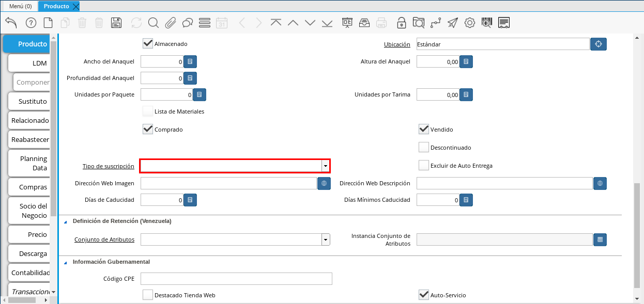Enable the Lista de Materiales checkbox
The width and height of the screenshot is (644, 304).
(148, 111)
